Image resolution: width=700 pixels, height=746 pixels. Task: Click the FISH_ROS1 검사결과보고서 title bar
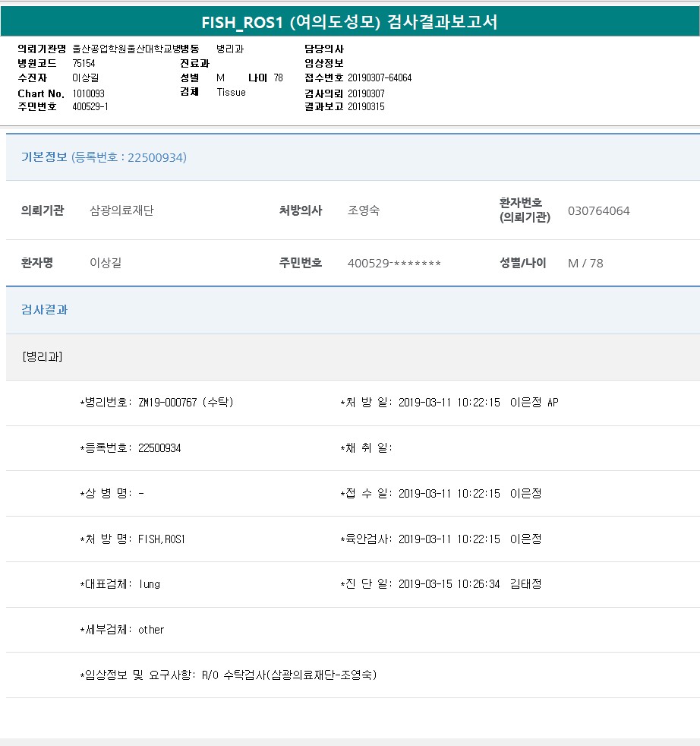350,22
